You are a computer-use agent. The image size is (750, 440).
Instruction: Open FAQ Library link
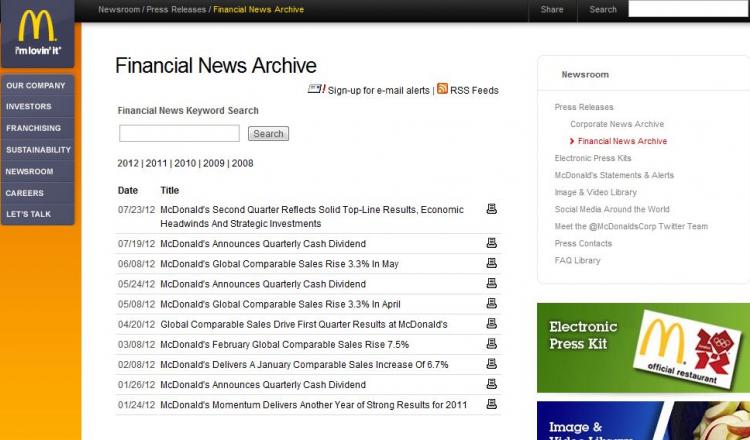[x=577, y=260]
